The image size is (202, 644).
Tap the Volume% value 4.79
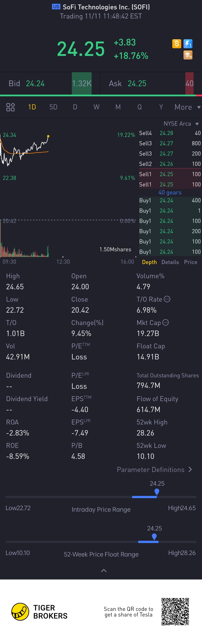click(x=143, y=287)
